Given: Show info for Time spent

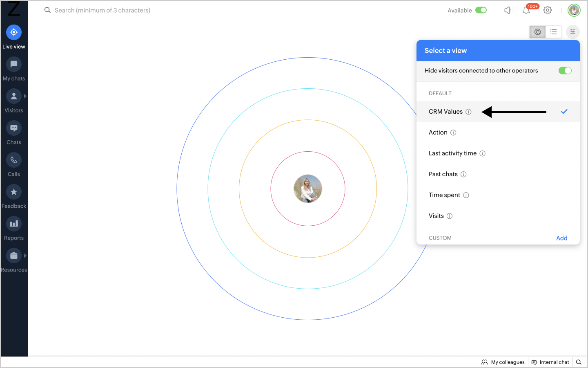Looking at the screenshot, I should [x=466, y=195].
